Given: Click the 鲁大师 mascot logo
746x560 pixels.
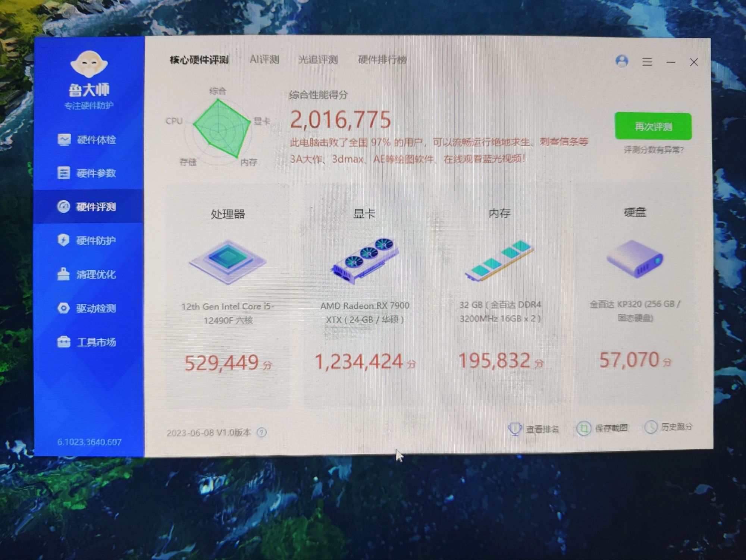Looking at the screenshot, I should 89,65.
